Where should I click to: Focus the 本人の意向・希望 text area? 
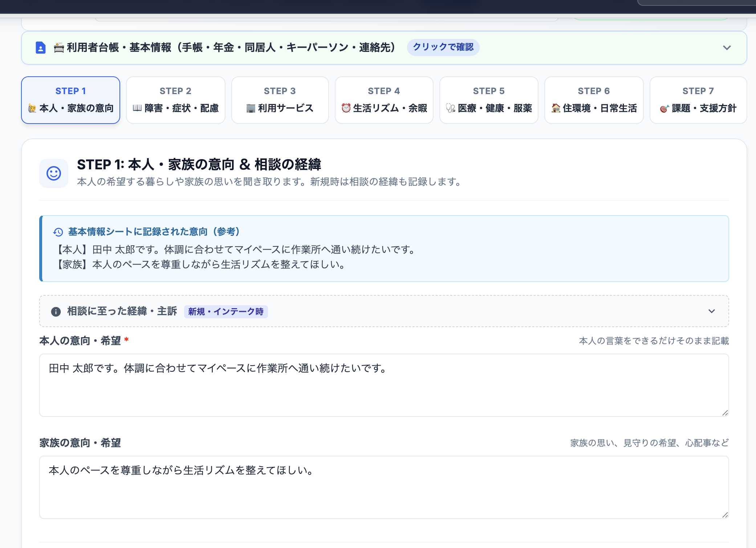coord(384,385)
